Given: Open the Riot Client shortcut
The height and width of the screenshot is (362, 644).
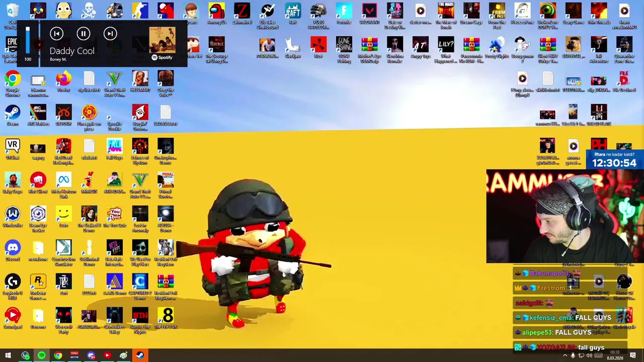Looking at the screenshot, I should pos(38,183).
